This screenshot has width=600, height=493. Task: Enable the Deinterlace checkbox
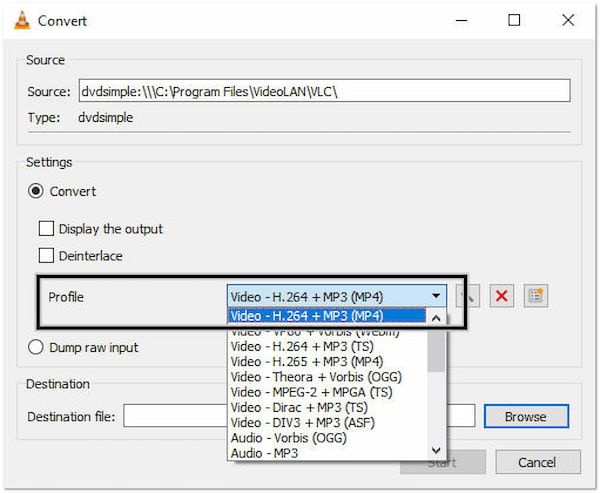click(x=46, y=255)
